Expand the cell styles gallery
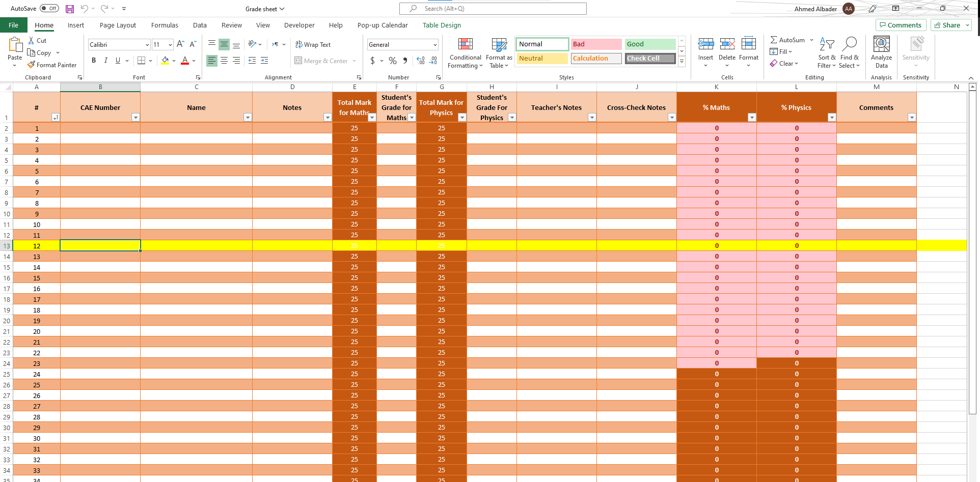Image resolution: width=980 pixels, height=482 pixels. tap(682, 61)
